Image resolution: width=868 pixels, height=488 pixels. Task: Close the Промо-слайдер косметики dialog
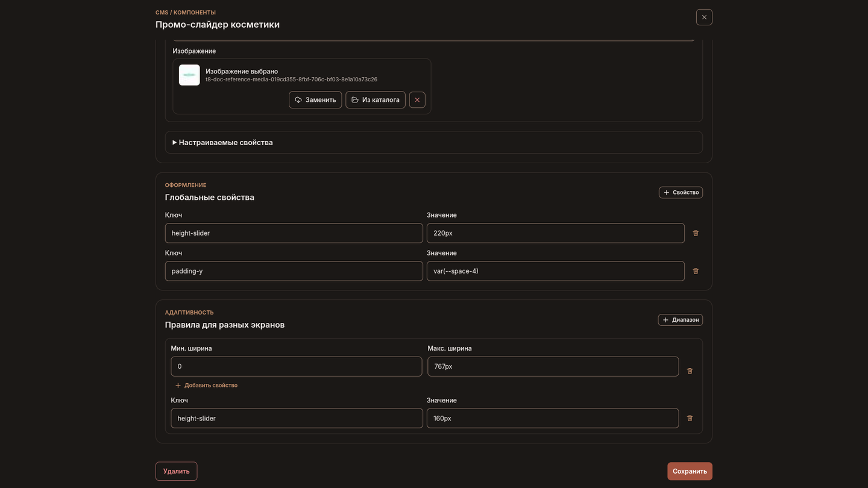(704, 17)
